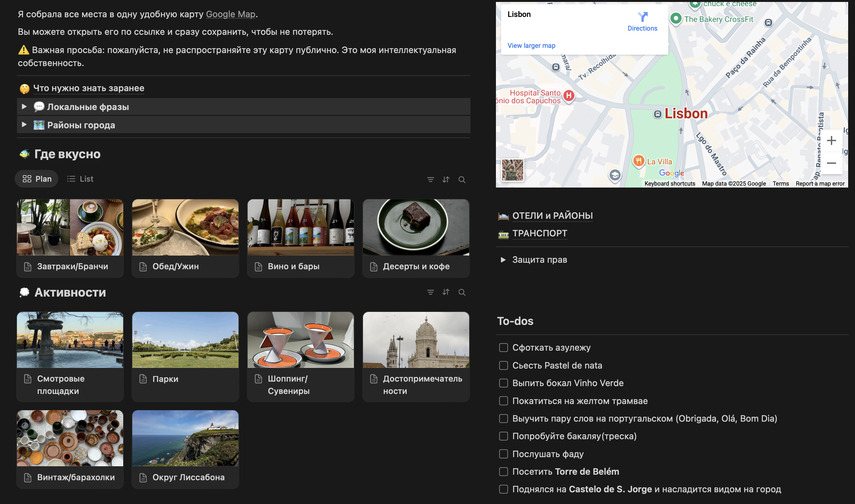Expand the Локальные фразы toggle
The width and height of the screenshot is (855, 504).
[x=24, y=107]
